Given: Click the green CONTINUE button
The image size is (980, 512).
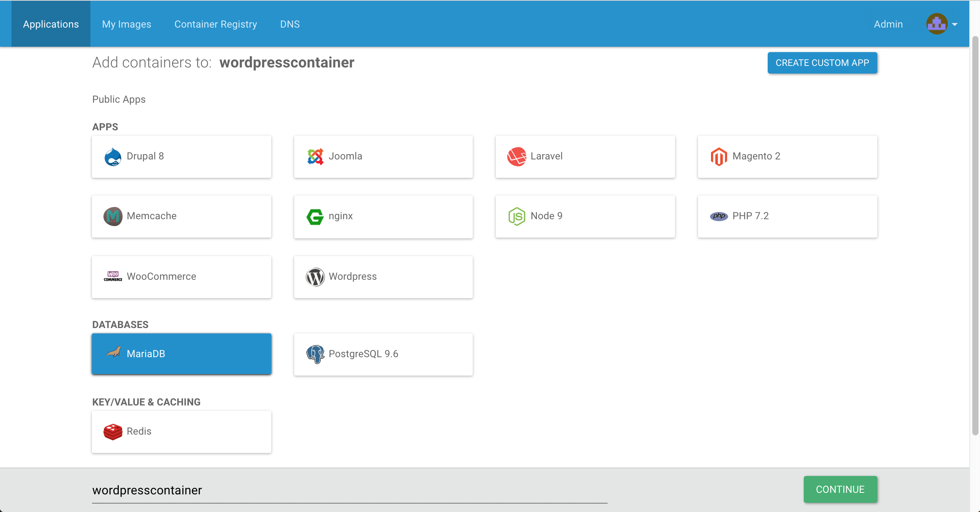Looking at the screenshot, I should click(840, 489).
